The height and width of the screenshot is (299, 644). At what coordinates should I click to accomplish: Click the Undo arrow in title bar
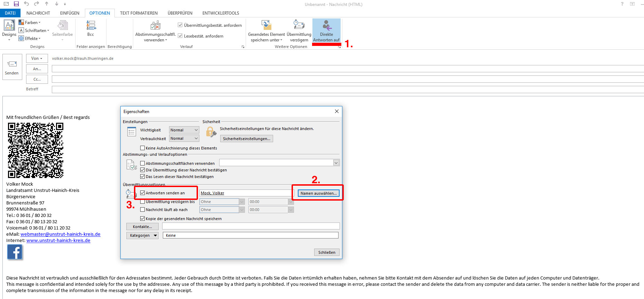[x=26, y=4]
